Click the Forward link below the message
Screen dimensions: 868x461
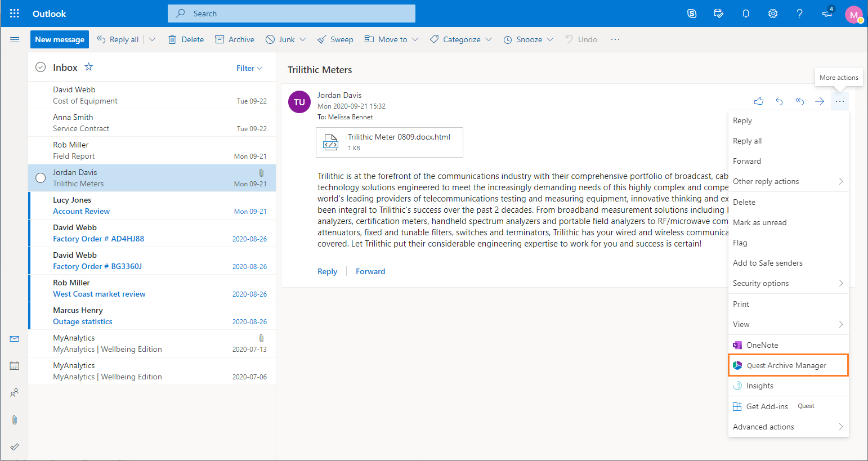point(370,271)
